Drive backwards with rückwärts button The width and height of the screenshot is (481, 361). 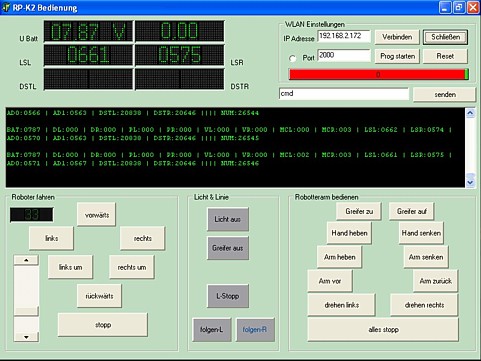(99, 296)
